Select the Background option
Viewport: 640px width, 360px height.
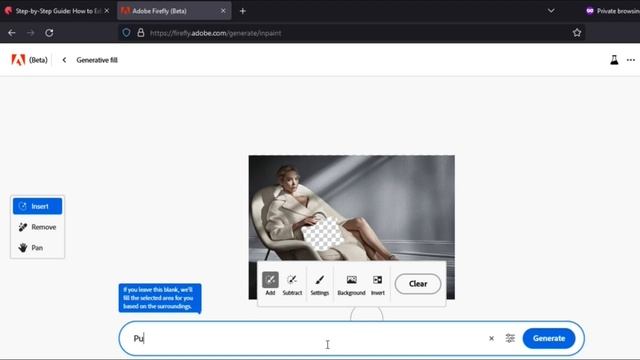coord(351,284)
